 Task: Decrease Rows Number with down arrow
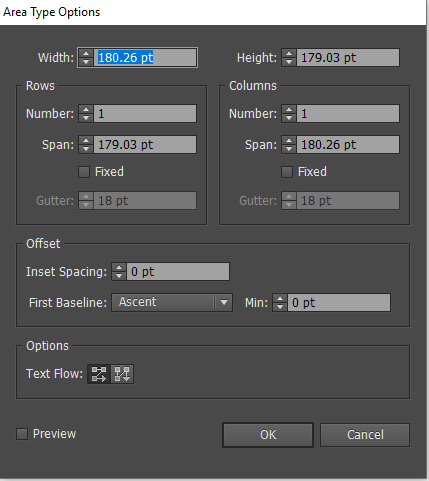(86, 118)
